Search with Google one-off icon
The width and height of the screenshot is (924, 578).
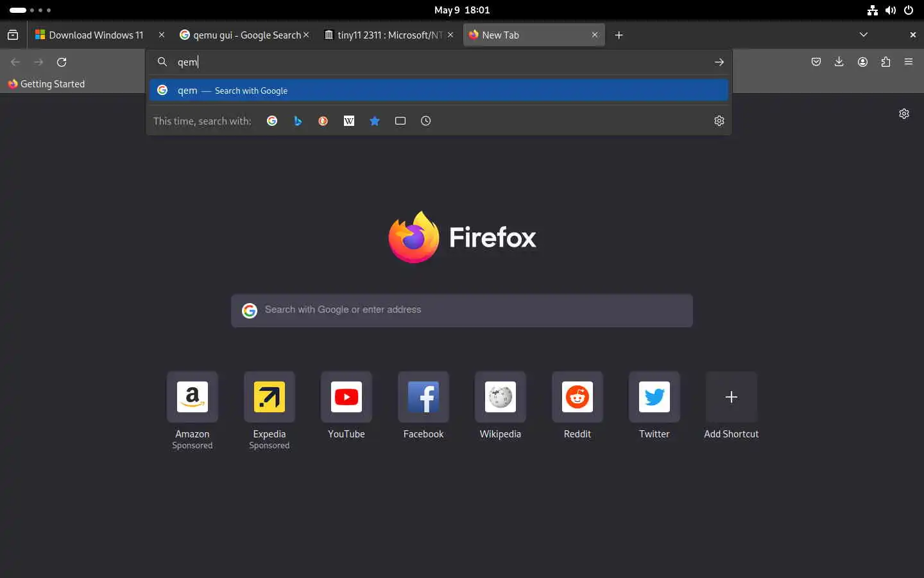click(272, 121)
